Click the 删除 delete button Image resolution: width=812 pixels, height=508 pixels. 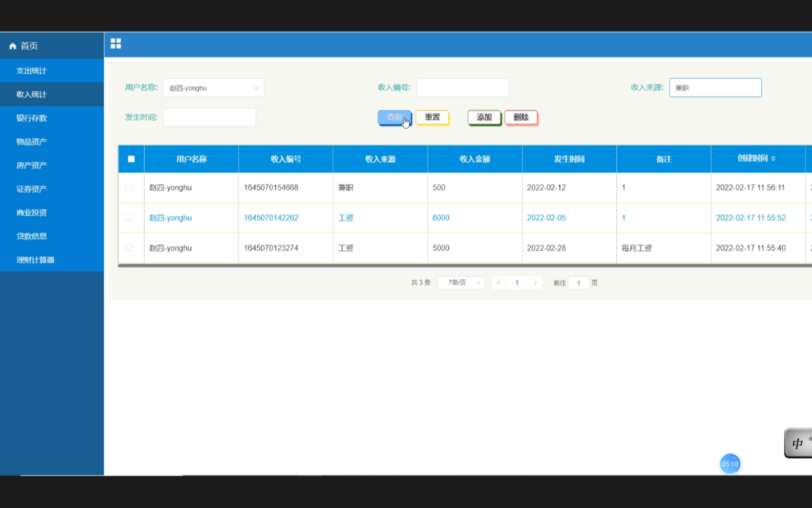[521, 118]
